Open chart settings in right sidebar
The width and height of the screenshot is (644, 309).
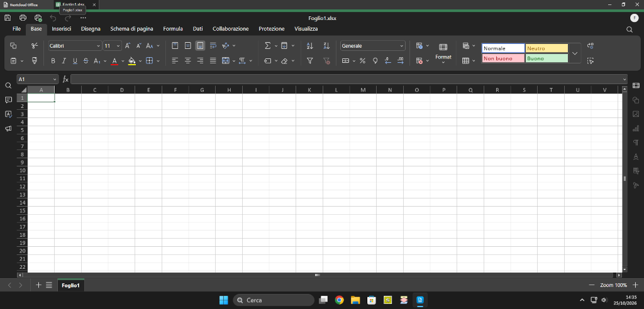[636, 129]
